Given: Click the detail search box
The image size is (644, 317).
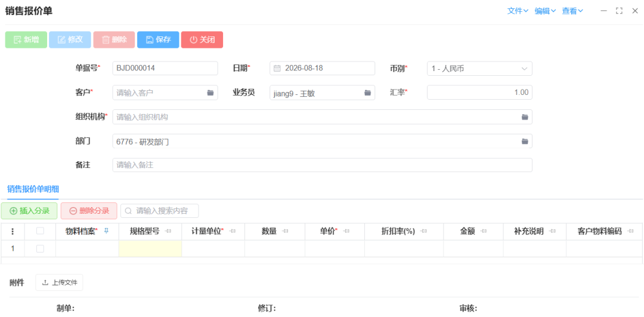Looking at the screenshot, I should (x=160, y=211).
